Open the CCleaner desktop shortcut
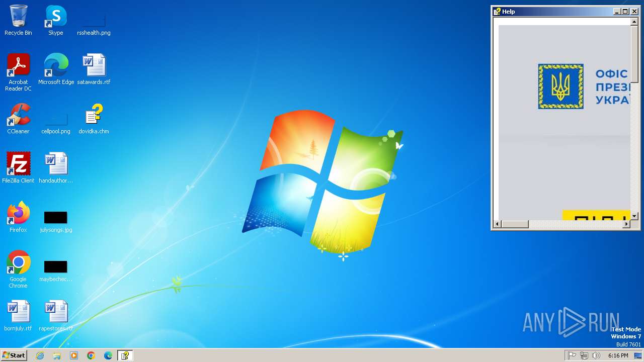644x362 pixels. [x=18, y=118]
